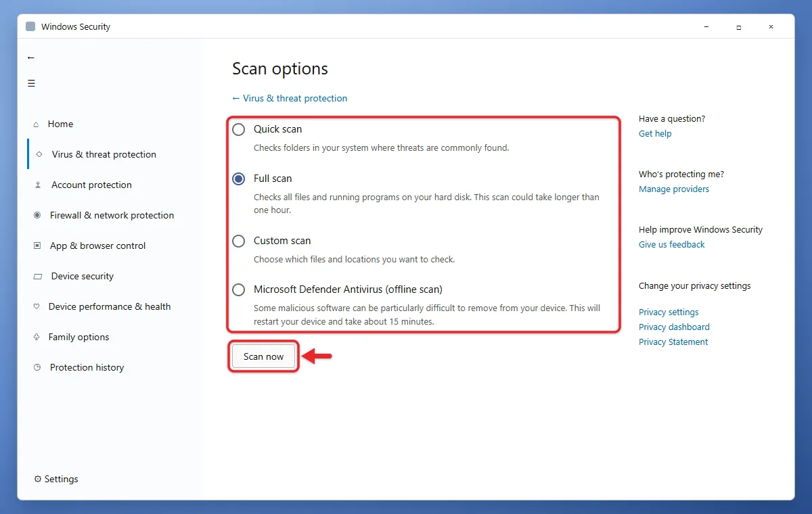Select the Custom scan radio button
The height and width of the screenshot is (514, 812).
(238, 241)
